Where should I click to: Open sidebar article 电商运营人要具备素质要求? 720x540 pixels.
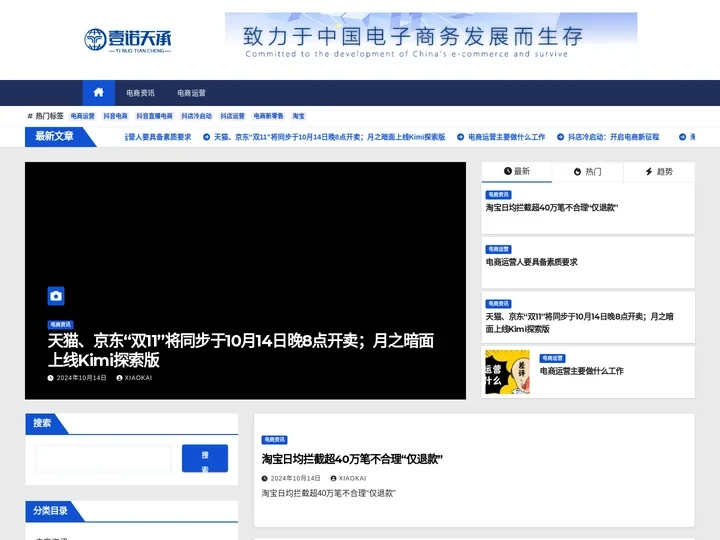[x=531, y=262]
